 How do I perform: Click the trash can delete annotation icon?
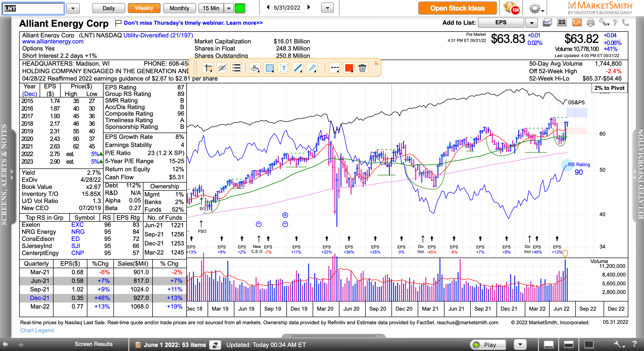click(362, 68)
